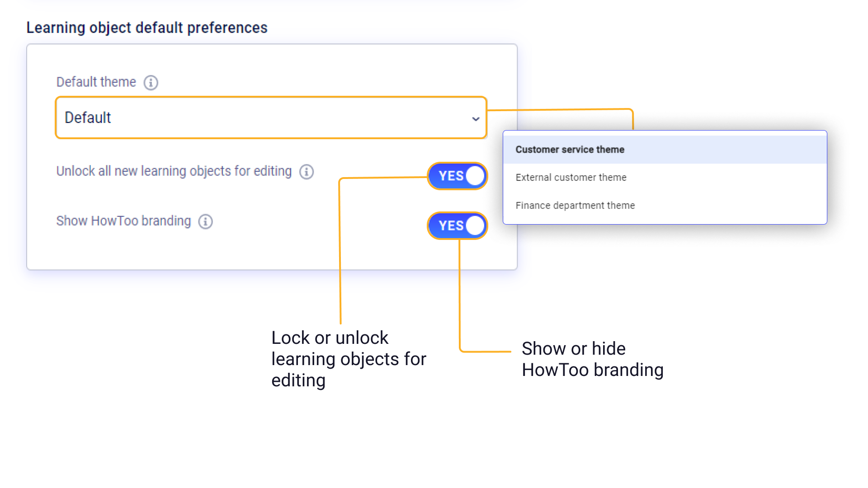
Task: Click 'Unlock all new learning objects for editing' label
Action: pyautogui.click(x=174, y=171)
